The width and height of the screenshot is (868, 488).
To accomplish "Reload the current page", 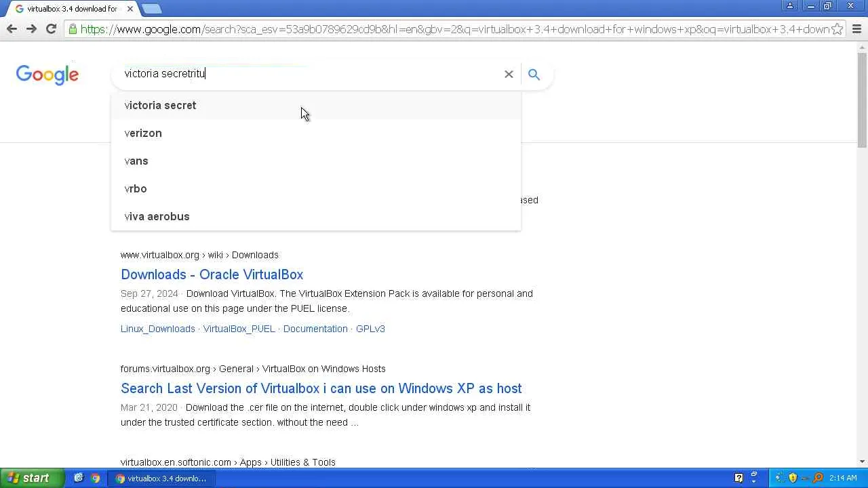I will click(51, 29).
